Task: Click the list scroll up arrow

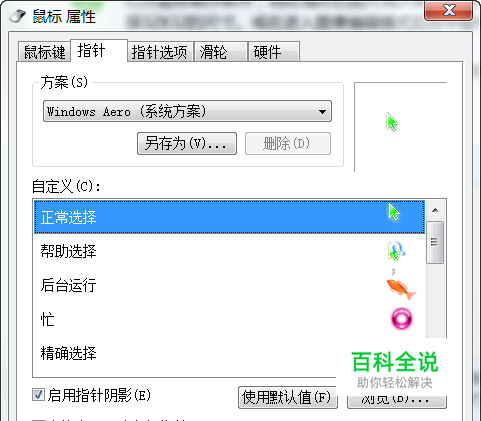Action: [x=435, y=210]
